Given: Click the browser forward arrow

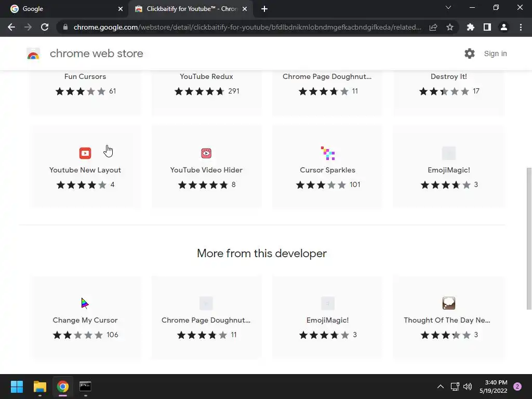Looking at the screenshot, I should click(28, 27).
